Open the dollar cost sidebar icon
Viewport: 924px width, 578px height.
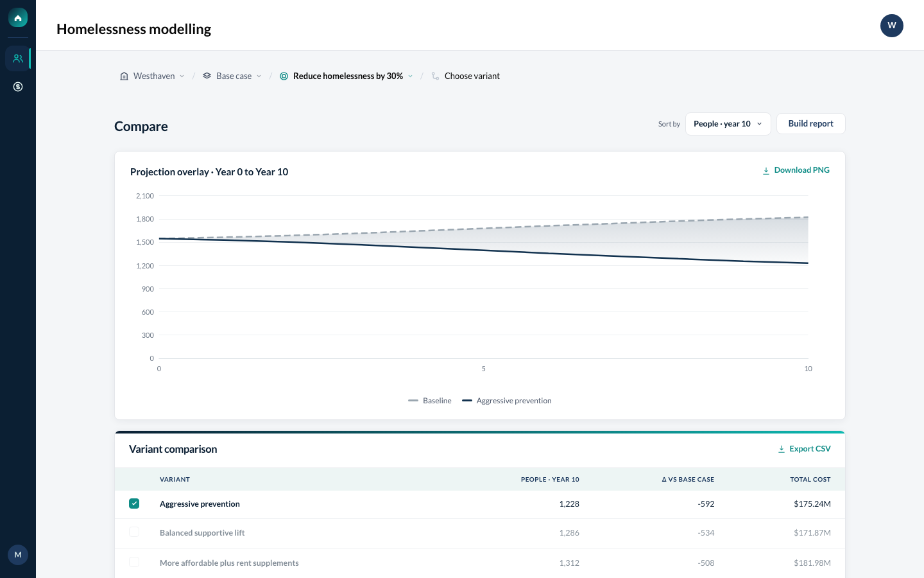pos(18,87)
